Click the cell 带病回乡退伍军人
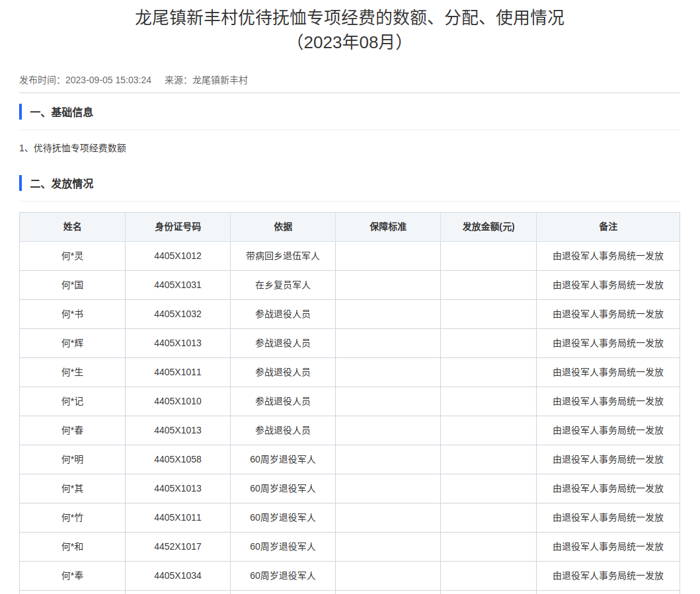This screenshot has height=594, width=700. [x=283, y=256]
